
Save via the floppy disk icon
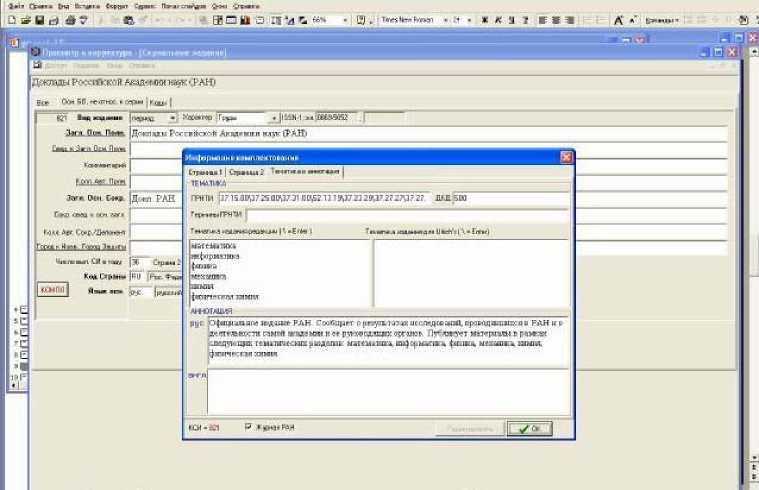point(40,20)
